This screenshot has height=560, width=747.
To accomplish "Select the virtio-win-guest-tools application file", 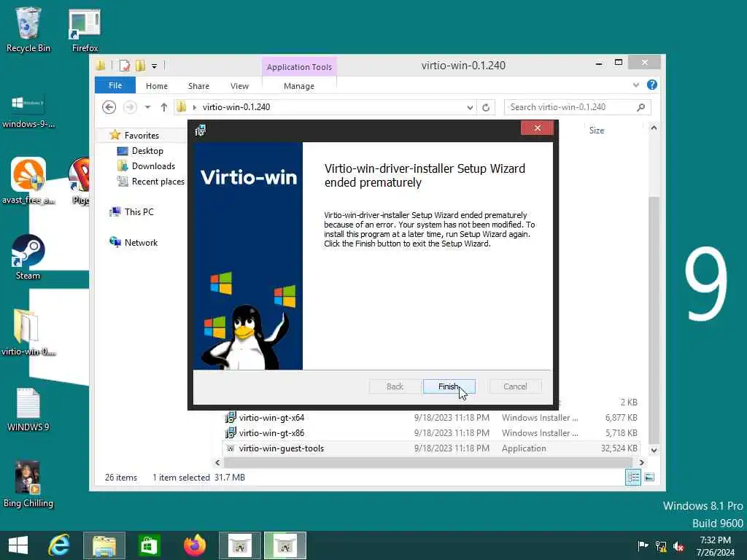I will (x=430, y=448).
